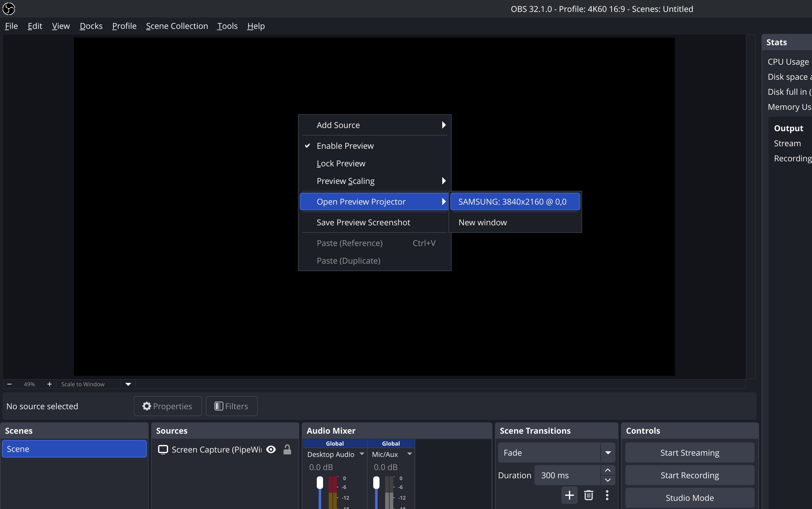Viewport: 812px width, 509px height.
Task: Add a new scene transition with plus icon
Action: pos(569,495)
